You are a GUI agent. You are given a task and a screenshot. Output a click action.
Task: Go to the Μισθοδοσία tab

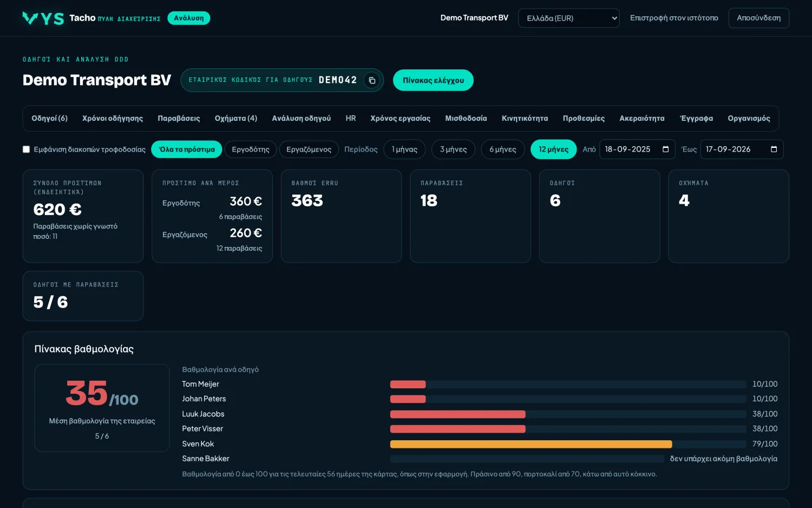pyautogui.click(x=466, y=119)
